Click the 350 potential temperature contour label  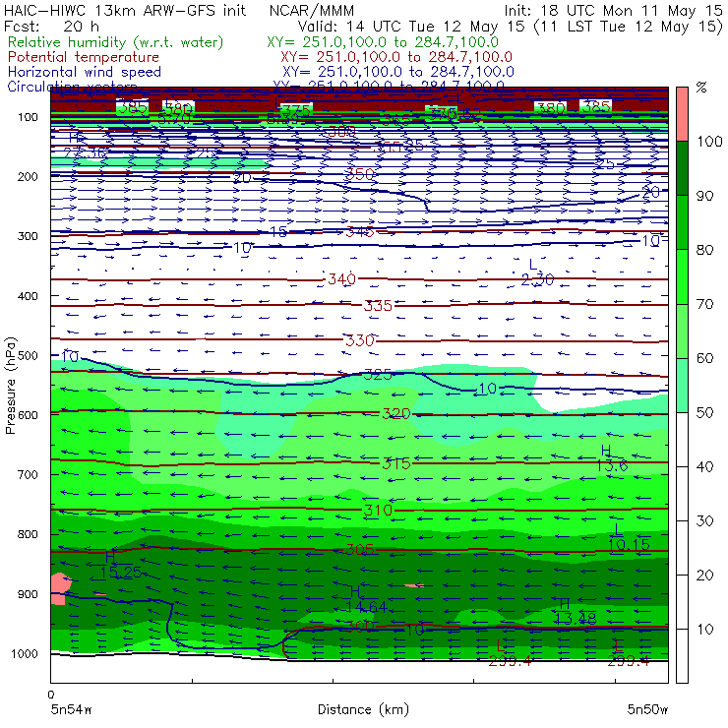coord(360,174)
